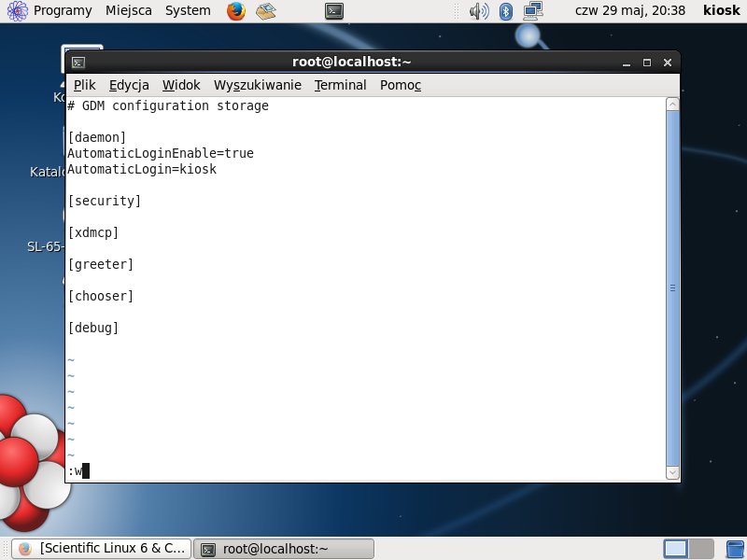Open the Wyszukiwanie menu
Image resolution: width=747 pixels, height=560 pixels.
[x=257, y=85]
